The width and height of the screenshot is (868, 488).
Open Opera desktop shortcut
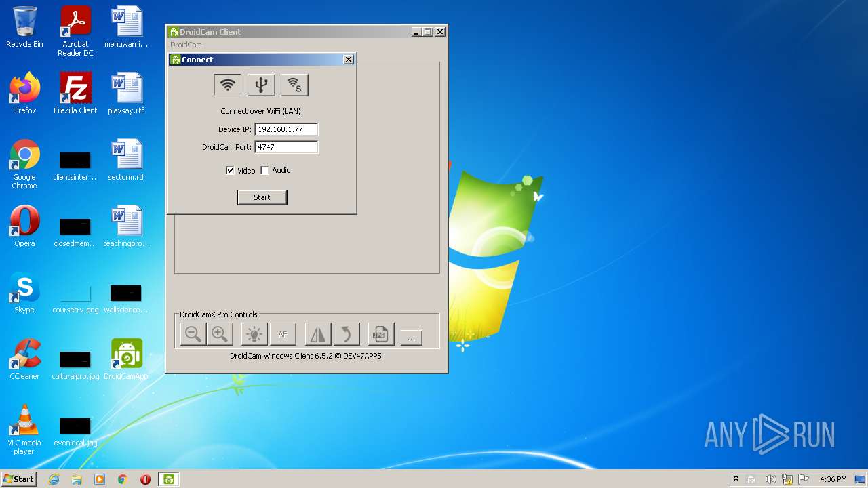point(24,226)
